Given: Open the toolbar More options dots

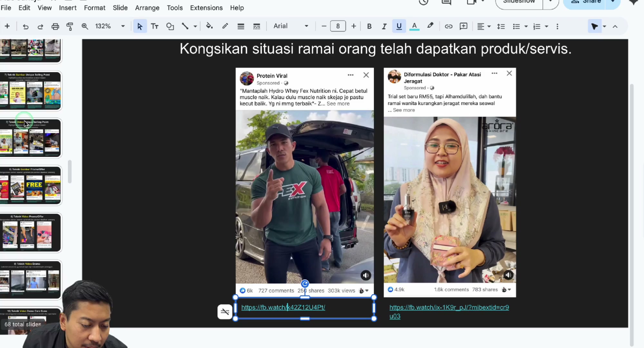Looking at the screenshot, I should (557, 26).
